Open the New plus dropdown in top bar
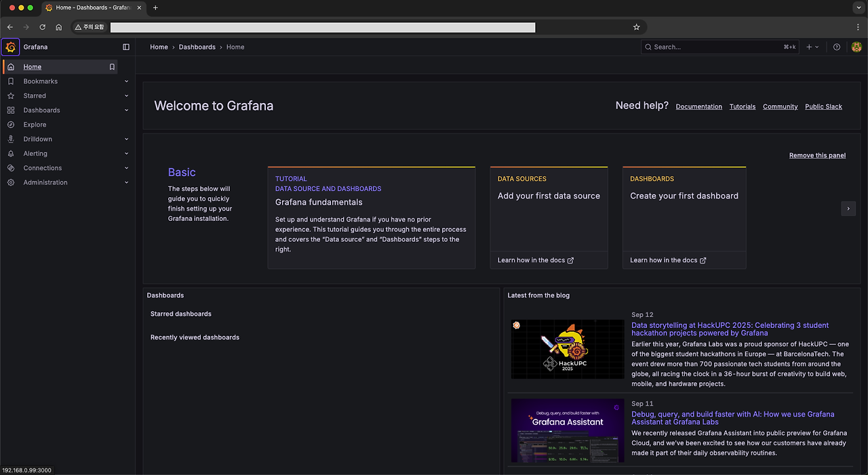Screen dimensions: 868x475 (812, 47)
